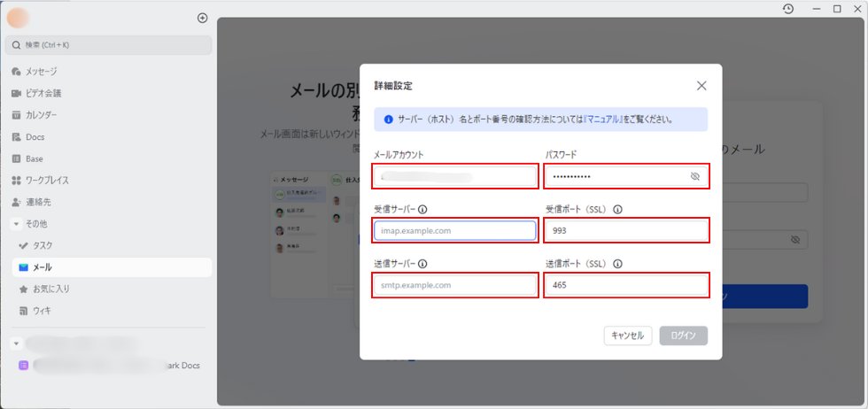Click the 送信サーバー input field

[454, 285]
